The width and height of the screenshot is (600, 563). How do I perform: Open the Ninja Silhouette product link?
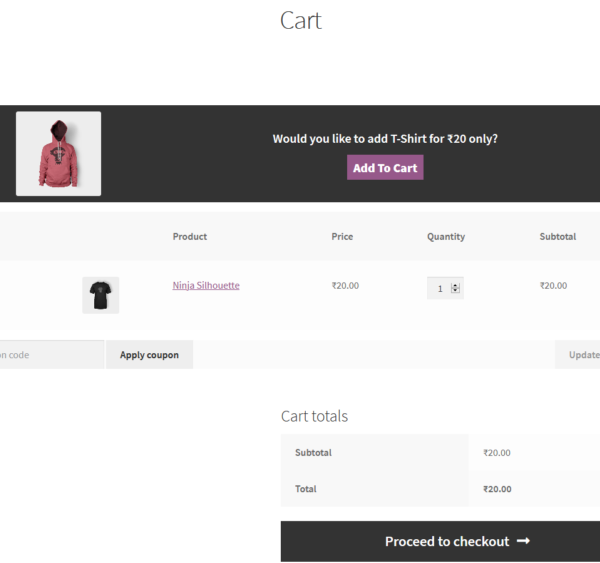(206, 285)
